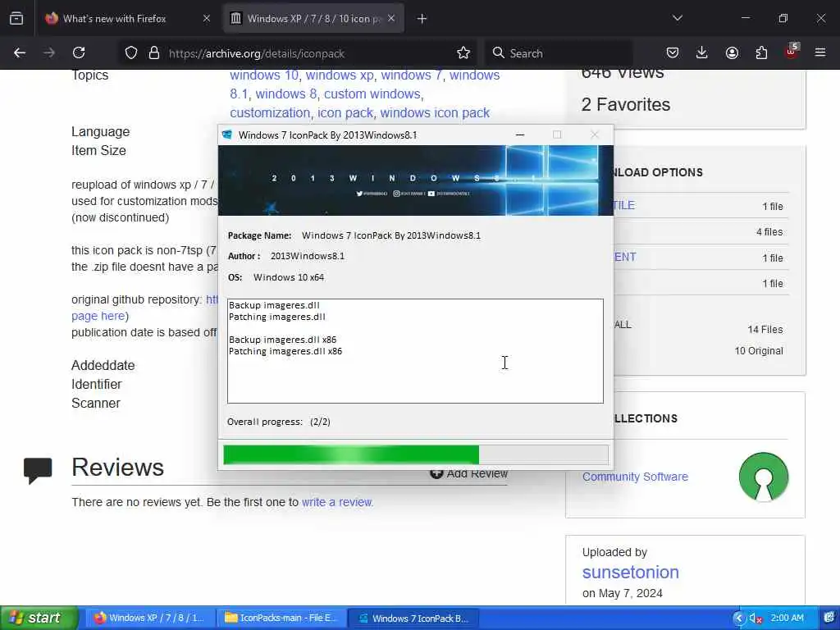
Task: Open the custom windows topic link
Action: (372, 94)
